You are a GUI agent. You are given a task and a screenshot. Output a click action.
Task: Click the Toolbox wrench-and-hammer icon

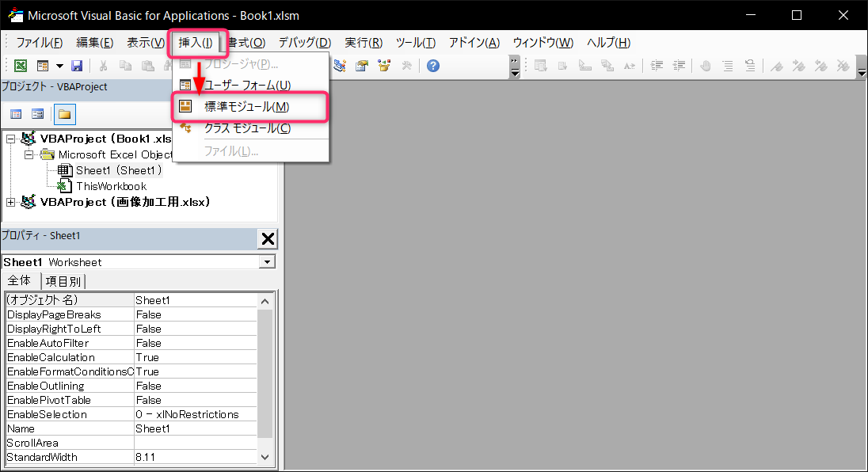[x=406, y=66]
